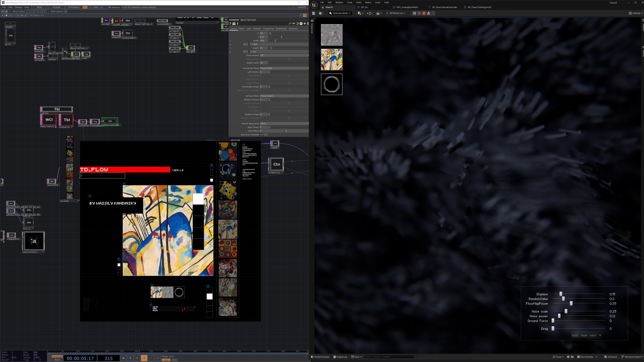Open Browse content folder icon

(321, 13)
